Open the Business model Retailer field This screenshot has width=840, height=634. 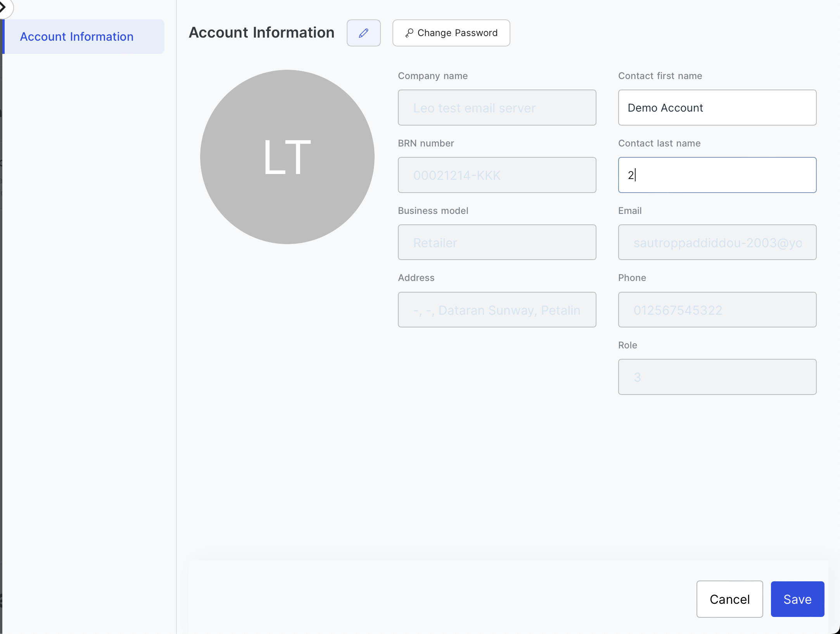coord(496,243)
